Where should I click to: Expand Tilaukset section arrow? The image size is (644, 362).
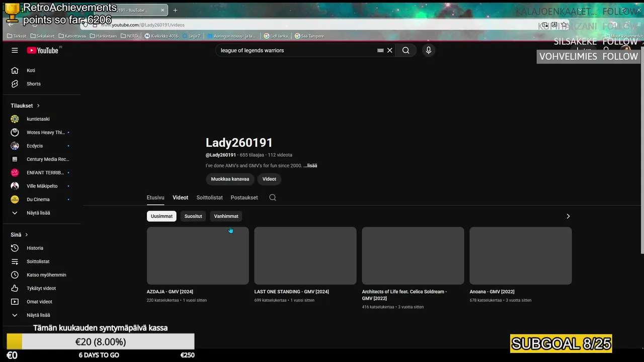pyautogui.click(x=38, y=106)
